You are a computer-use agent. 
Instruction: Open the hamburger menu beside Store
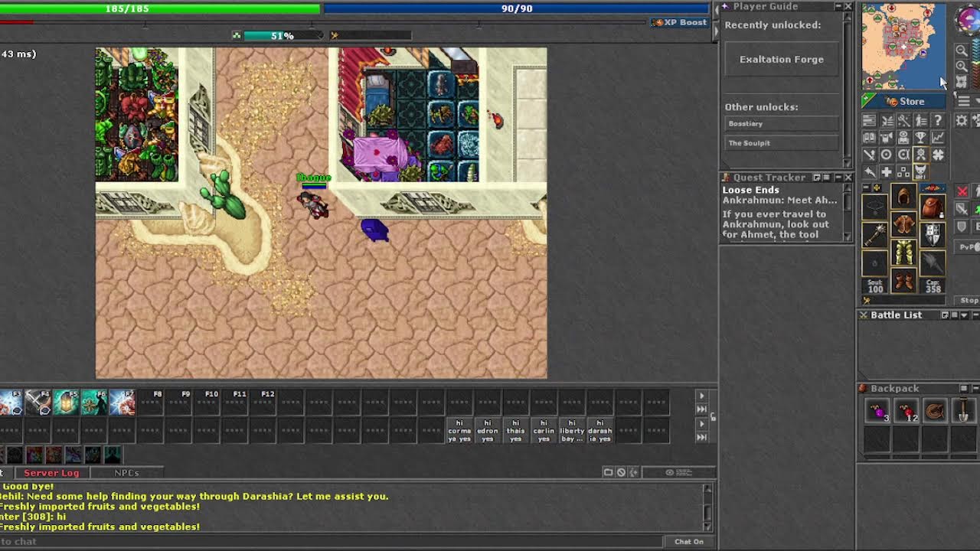coord(964,101)
